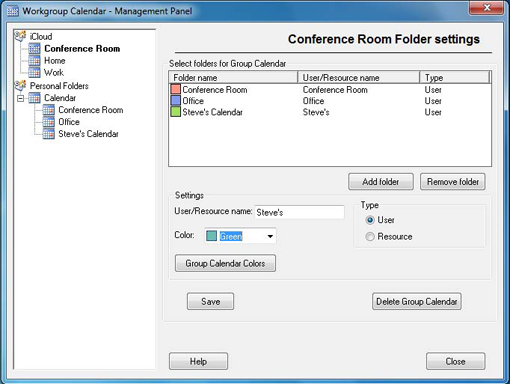The height and width of the screenshot is (384, 510).
Task: Click Office cell in User/Resource name column
Action: click(313, 101)
